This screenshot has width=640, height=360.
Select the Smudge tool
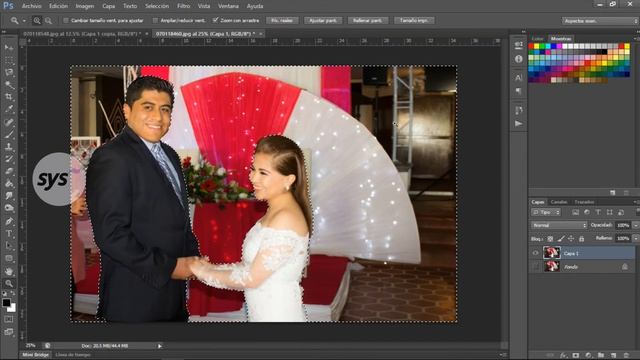[9, 196]
